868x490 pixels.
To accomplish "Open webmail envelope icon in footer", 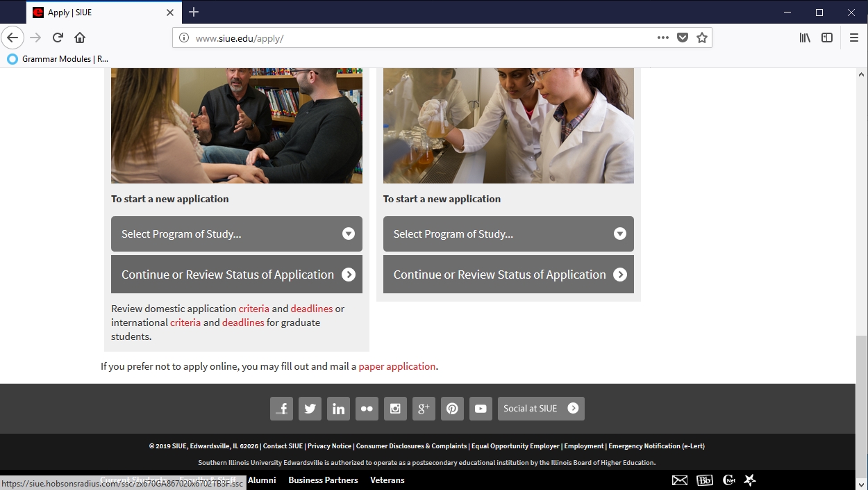I will (x=680, y=480).
